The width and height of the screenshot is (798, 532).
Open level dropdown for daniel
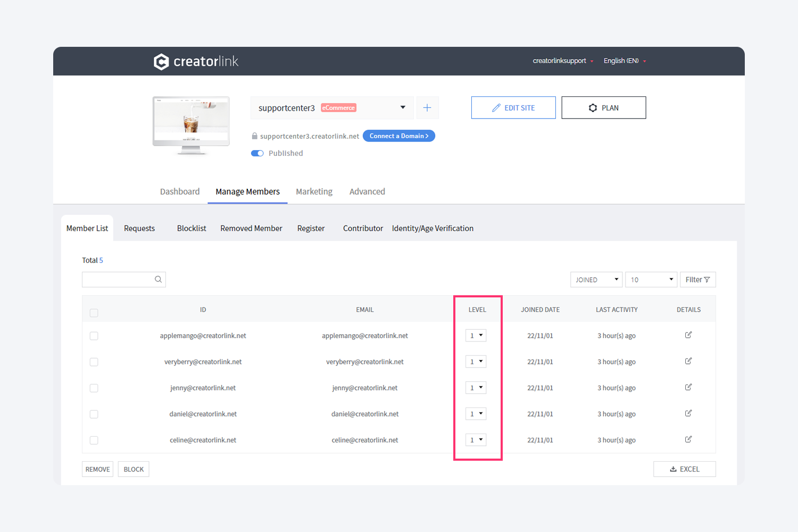tap(476, 414)
